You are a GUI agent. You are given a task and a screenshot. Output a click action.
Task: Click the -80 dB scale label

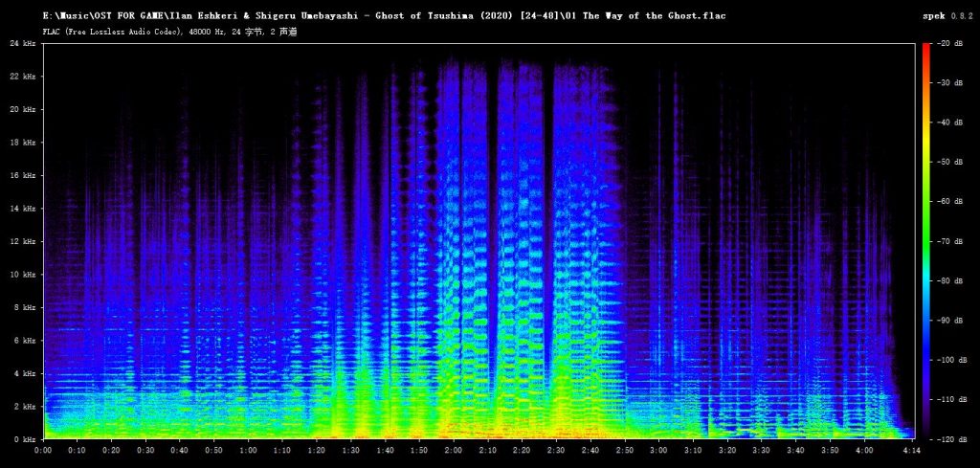point(948,280)
